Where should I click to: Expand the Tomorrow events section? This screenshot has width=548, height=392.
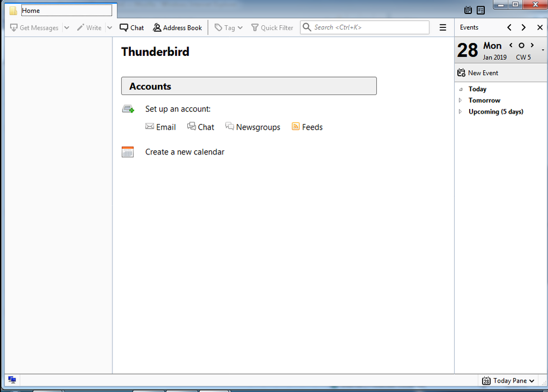(x=461, y=100)
